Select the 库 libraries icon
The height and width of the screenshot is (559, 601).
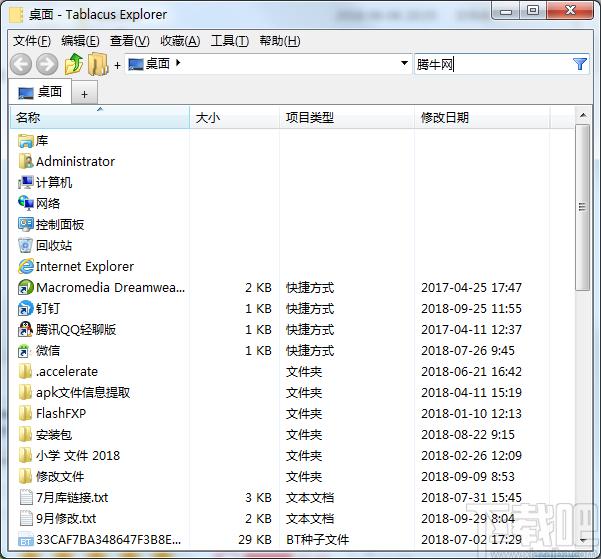(x=25, y=141)
